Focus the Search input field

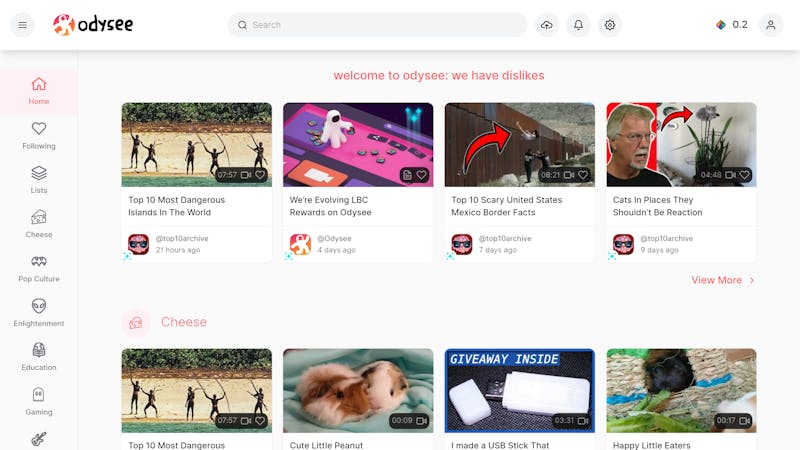[x=378, y=25]
